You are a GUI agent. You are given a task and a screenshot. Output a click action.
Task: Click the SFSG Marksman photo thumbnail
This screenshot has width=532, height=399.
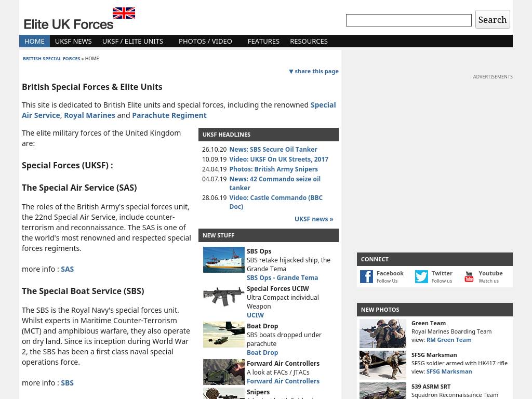[383, 365]
